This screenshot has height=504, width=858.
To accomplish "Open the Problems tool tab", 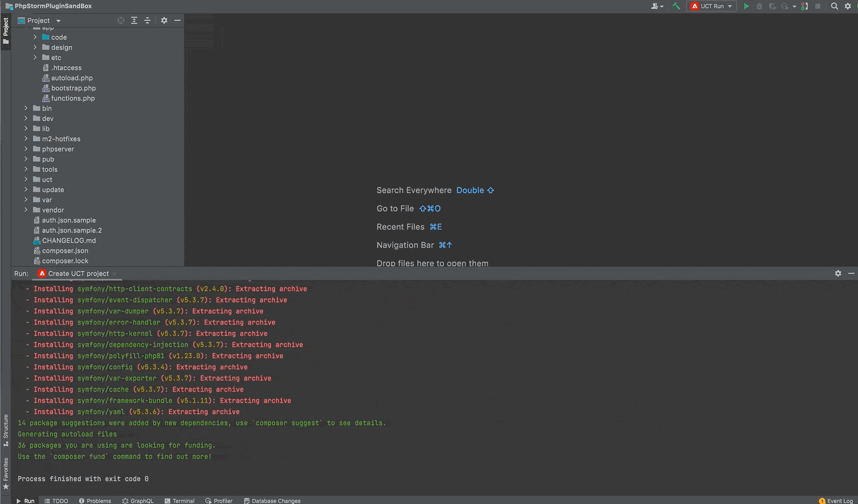I will tap(95, 500).
